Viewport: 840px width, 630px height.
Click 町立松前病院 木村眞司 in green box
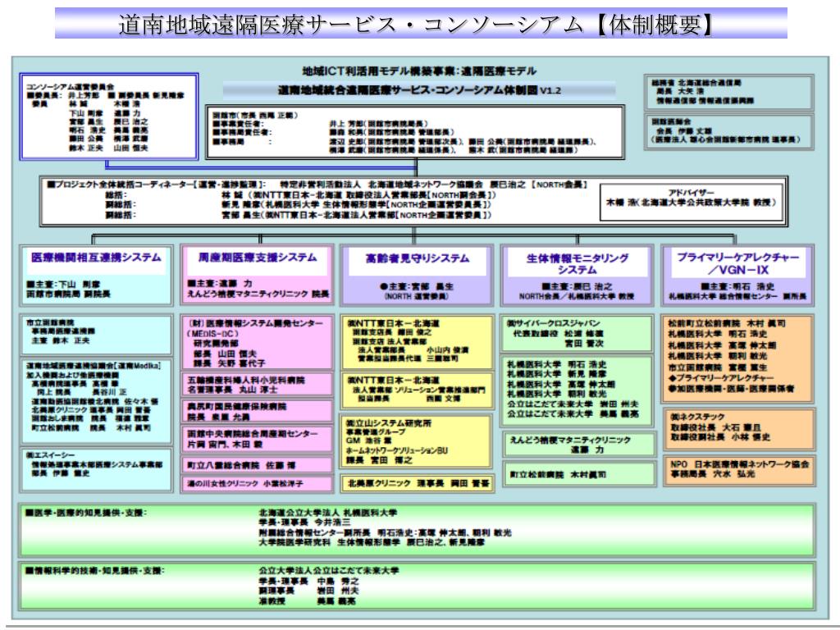click(x=557, y=475)
